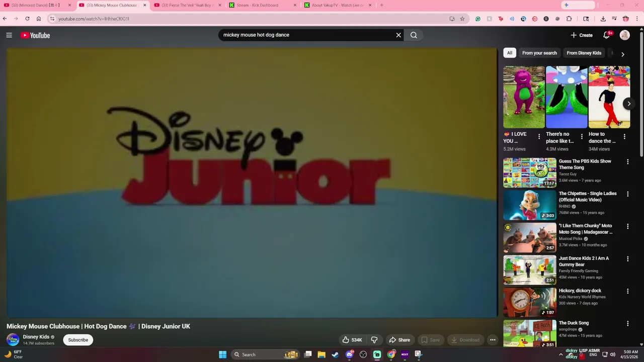The height and width of the screenshot is (362, 644).
Task: Open the Disney Kids channel name link
Action: pyautogui.click(x=36, y=337)
